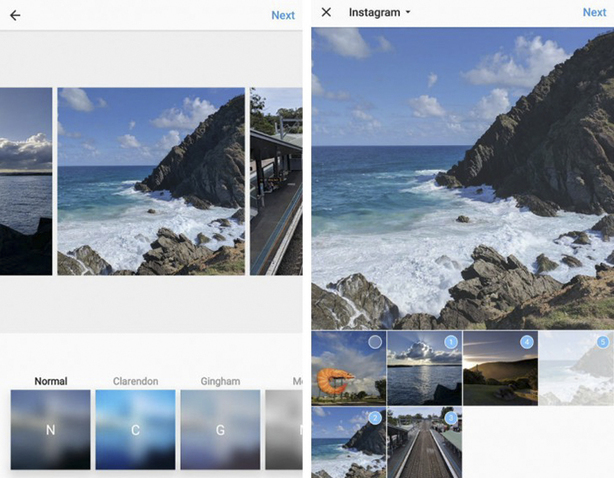Deselect selection badge number 4
Viewport: 614px width, 478px height.
click(x=527, y=342)
